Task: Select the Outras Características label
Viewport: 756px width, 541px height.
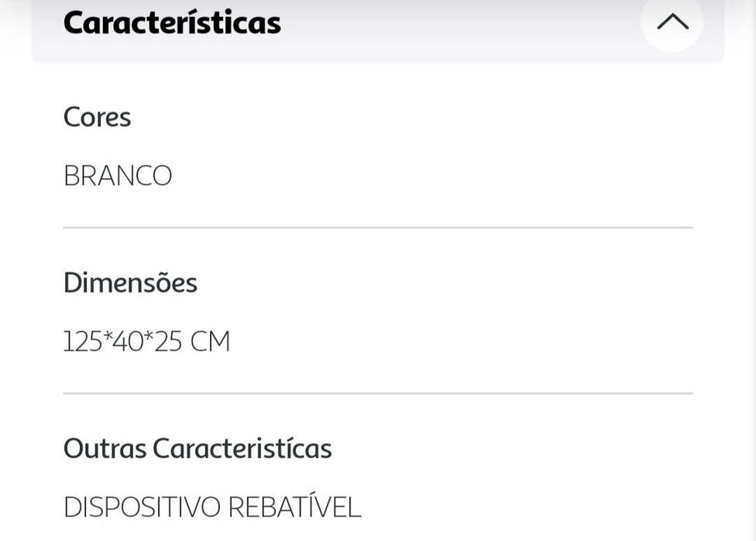Action: [x=198, y=449]
